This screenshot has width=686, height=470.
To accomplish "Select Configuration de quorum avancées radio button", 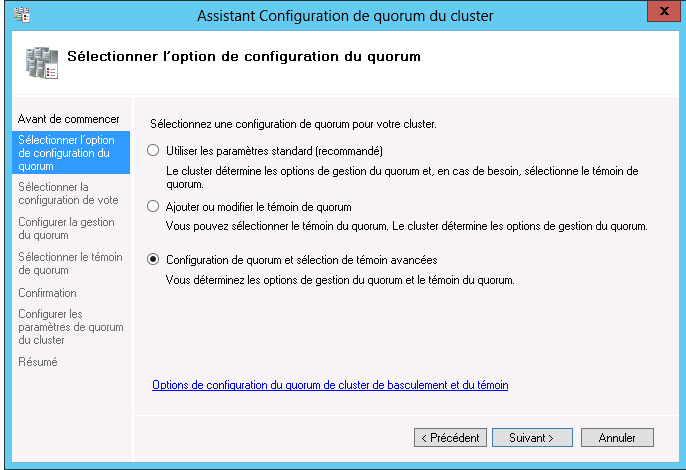I will click(153, 260).
